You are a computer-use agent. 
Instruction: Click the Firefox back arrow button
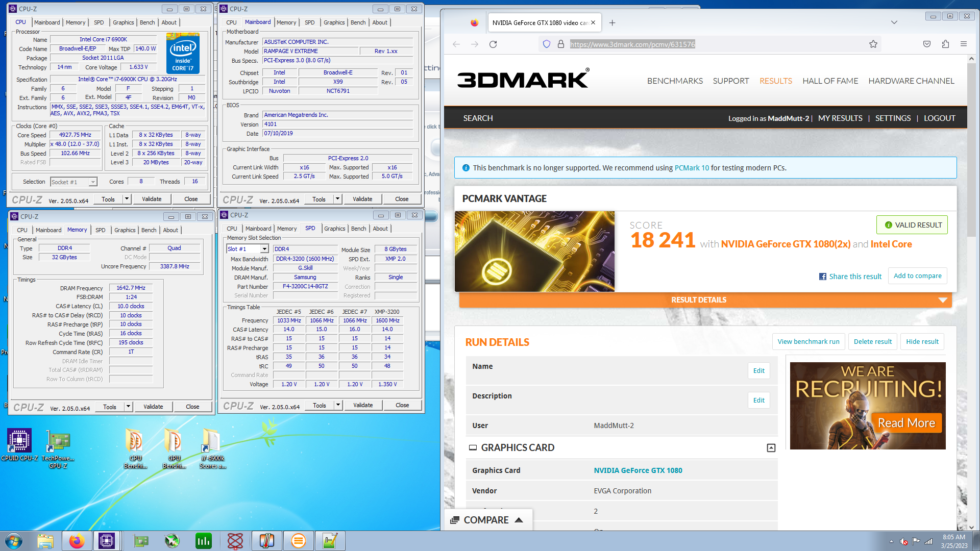[456, 44]
